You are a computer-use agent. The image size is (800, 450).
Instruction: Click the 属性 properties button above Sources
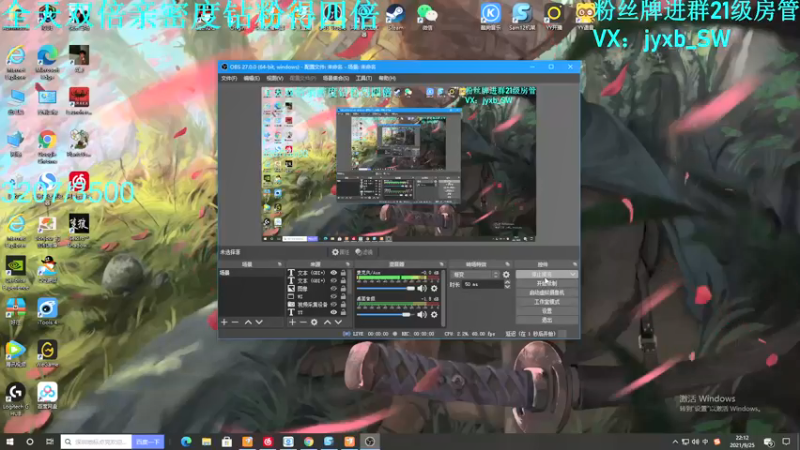(340, 252)
